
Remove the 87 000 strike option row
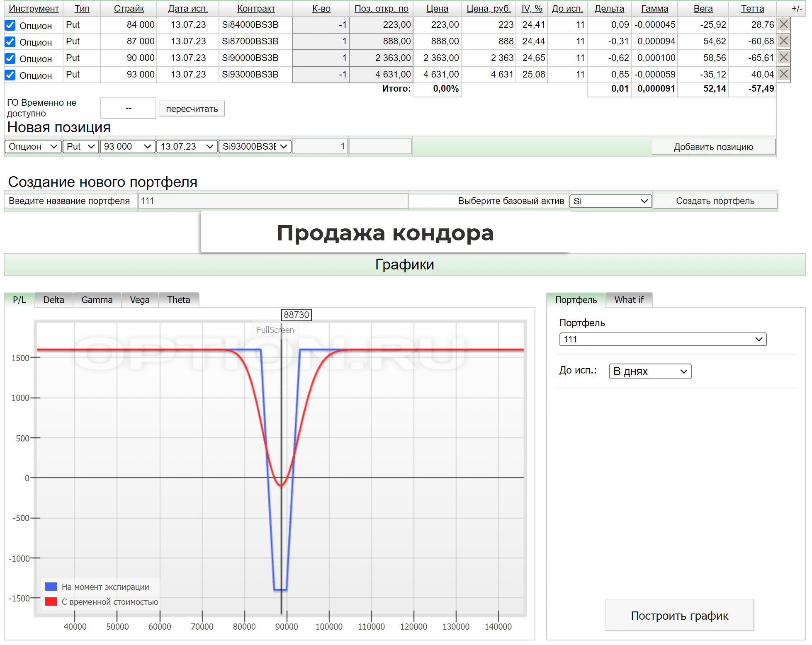tap(783, 41)
